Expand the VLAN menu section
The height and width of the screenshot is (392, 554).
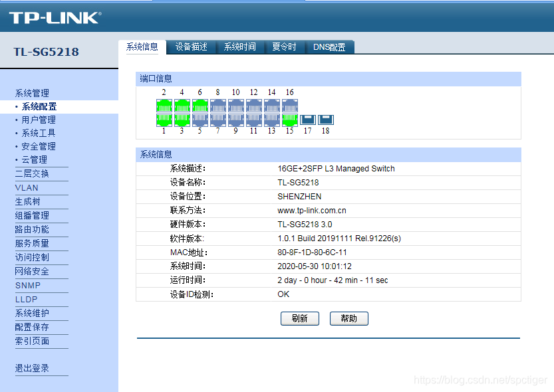click(27, 188)
